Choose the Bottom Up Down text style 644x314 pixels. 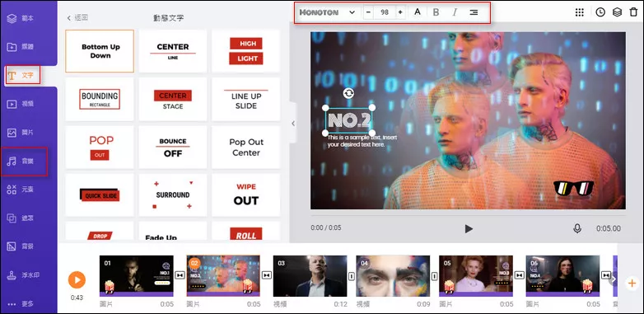[100, 51]
